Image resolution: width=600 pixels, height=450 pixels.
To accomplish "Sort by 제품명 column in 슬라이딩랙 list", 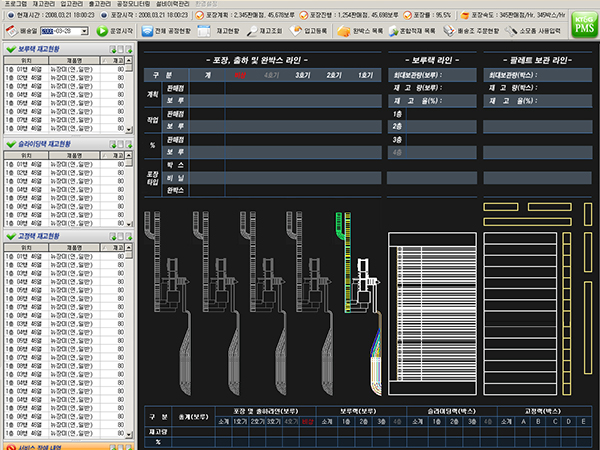I will tap(76, 154).
